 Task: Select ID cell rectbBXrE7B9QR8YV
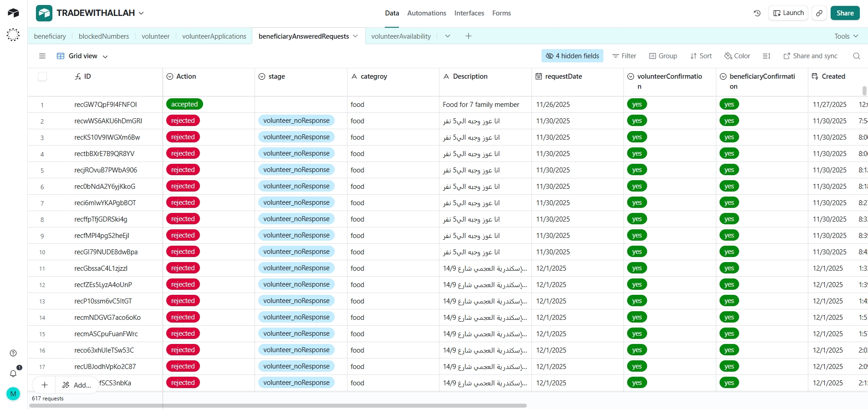pyautogui.click(x=104, y=154)
